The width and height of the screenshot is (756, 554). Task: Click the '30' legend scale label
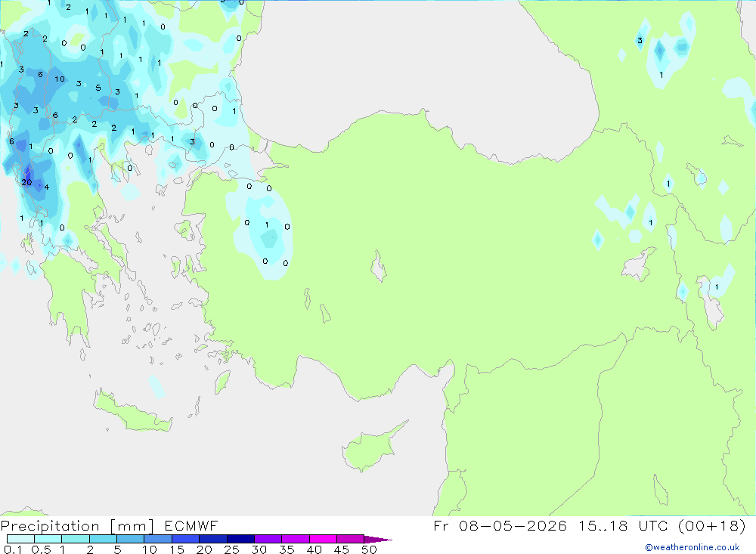tap(259, 549)
